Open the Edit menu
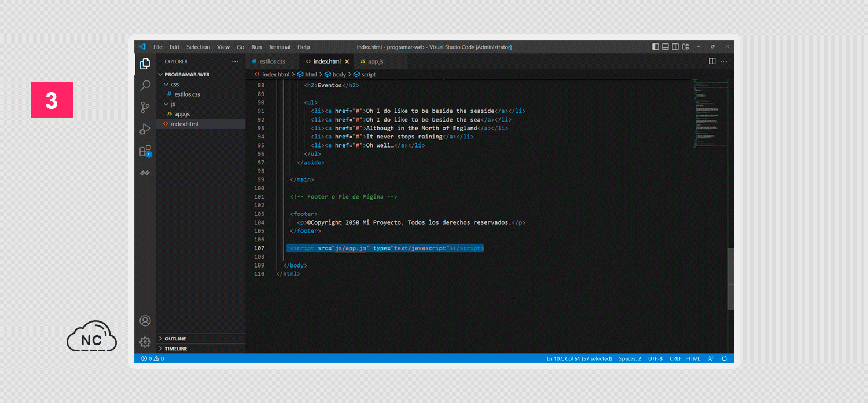868x403 pixels. click(174, 47)
